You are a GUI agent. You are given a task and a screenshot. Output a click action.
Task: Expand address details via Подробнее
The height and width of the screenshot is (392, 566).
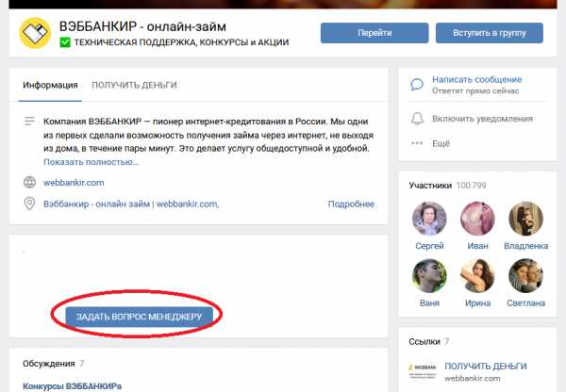[351, 204]
